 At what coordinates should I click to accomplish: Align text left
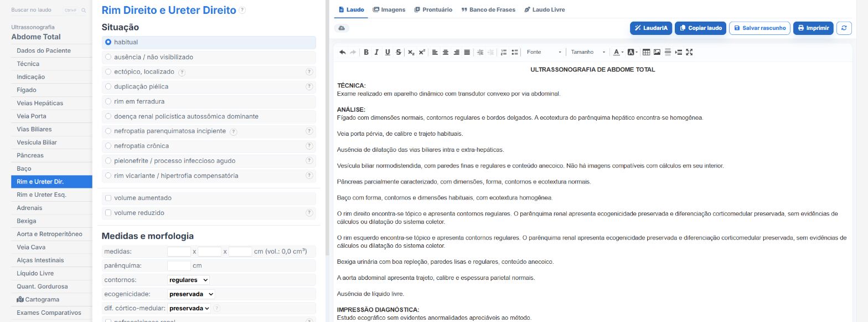tap(435, 52)
